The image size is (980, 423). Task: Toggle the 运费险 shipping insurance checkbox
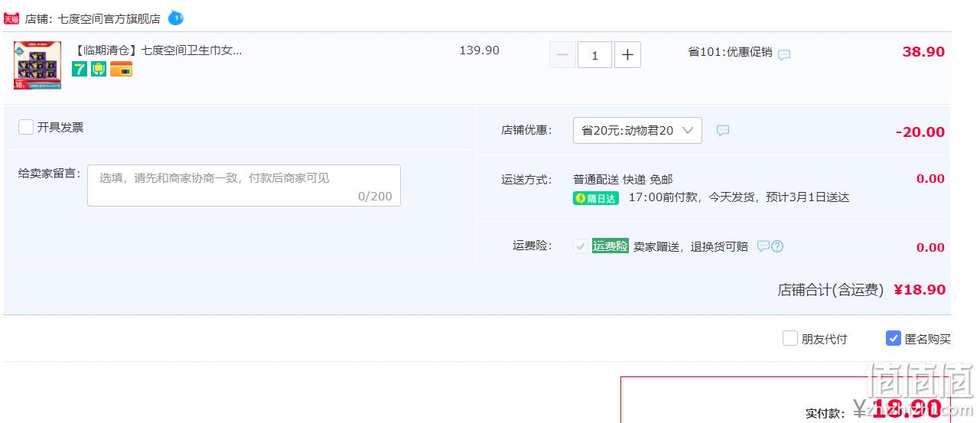[581, 246]
